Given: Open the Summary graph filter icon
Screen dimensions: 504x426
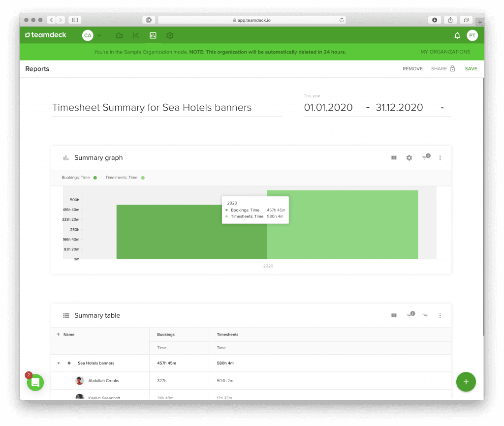Looking at the screenshot, I should click(425, 157).
